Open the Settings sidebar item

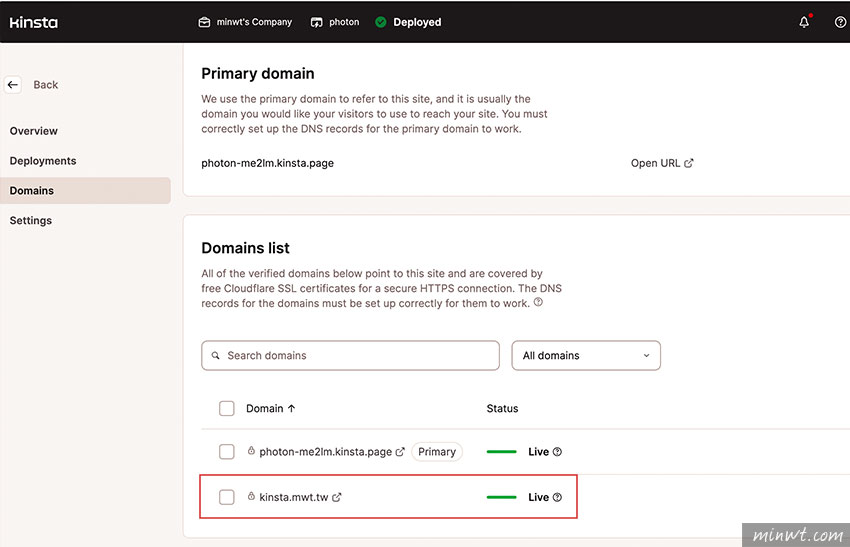(31, 220)
